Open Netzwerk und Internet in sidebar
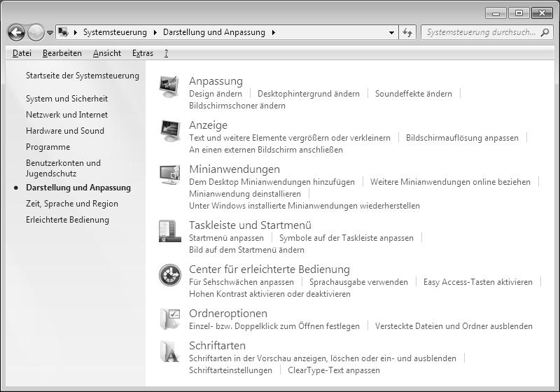 66,115
